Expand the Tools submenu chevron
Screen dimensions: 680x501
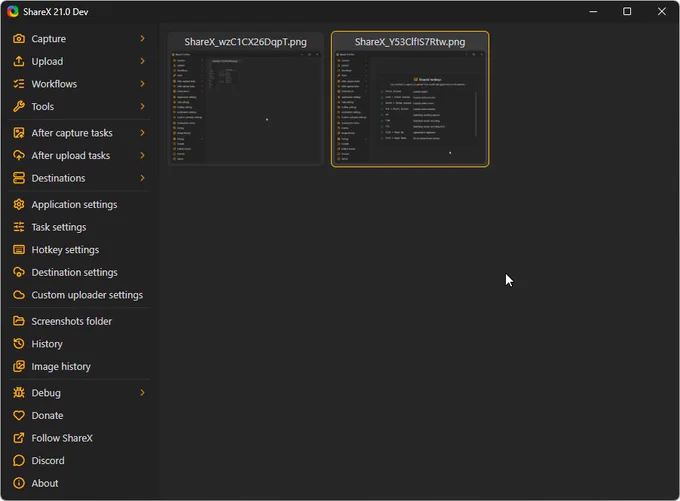142,106
